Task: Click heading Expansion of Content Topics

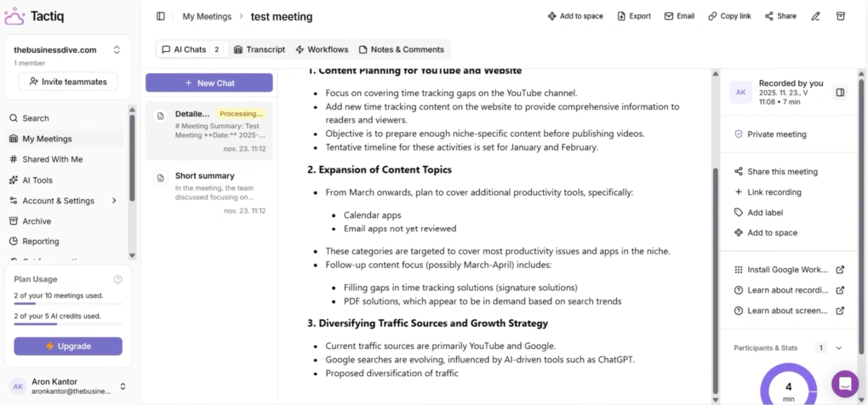Action: tap(380, 170)
